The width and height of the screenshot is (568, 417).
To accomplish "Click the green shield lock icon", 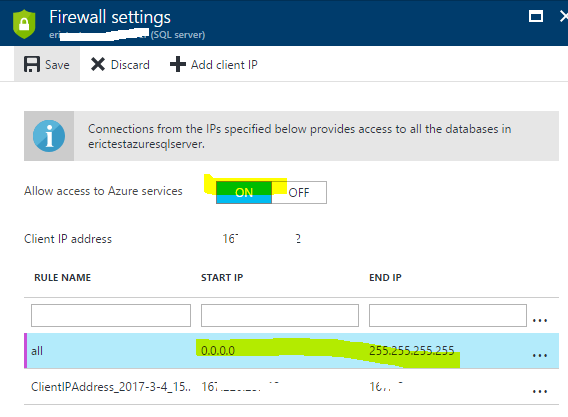I will click(24, 24).
